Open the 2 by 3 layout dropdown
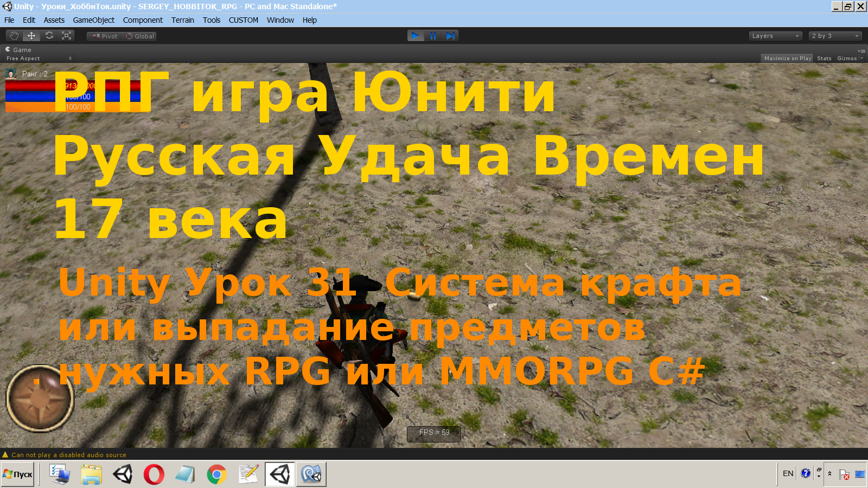The width and height of the screenshot is (868, 488). [834, 35]
